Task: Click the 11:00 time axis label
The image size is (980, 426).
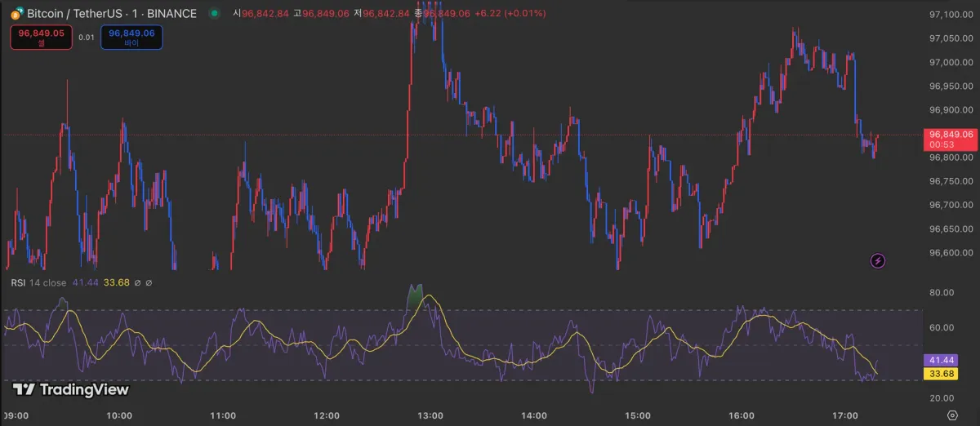Action: click(223, 415)
